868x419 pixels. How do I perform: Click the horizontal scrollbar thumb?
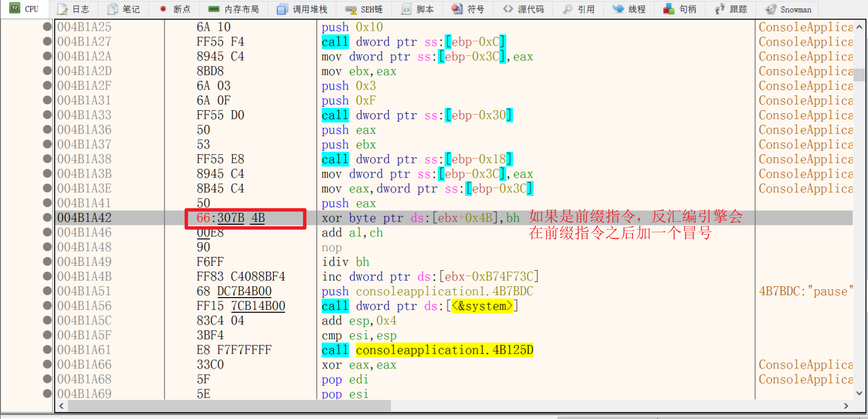[x=229, y=406]
